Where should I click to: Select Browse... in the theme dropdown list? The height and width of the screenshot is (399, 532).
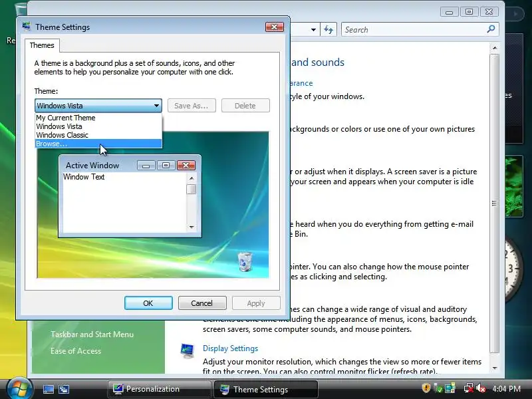coord(98,144)
